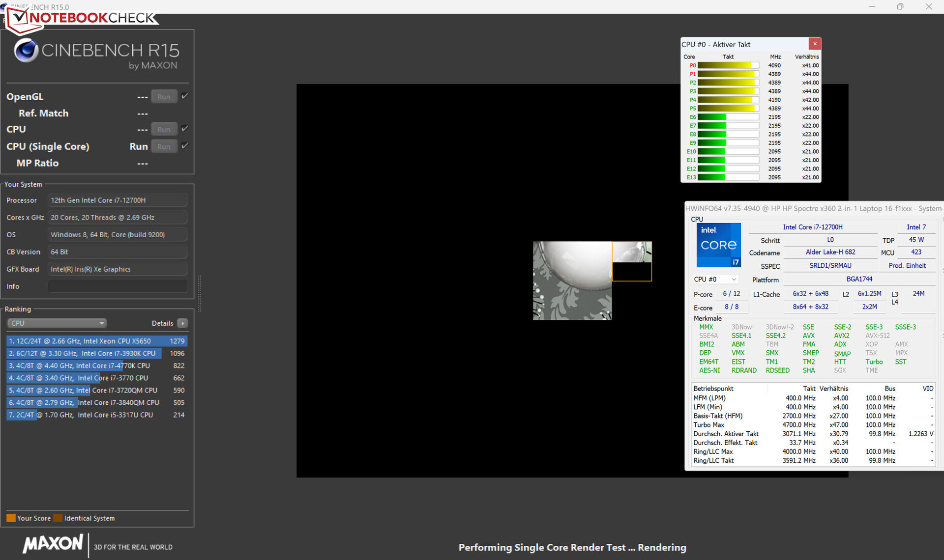Click the Notebookcheck logo
This screenshot has width=944, height=560.
[x=81, y=18]
